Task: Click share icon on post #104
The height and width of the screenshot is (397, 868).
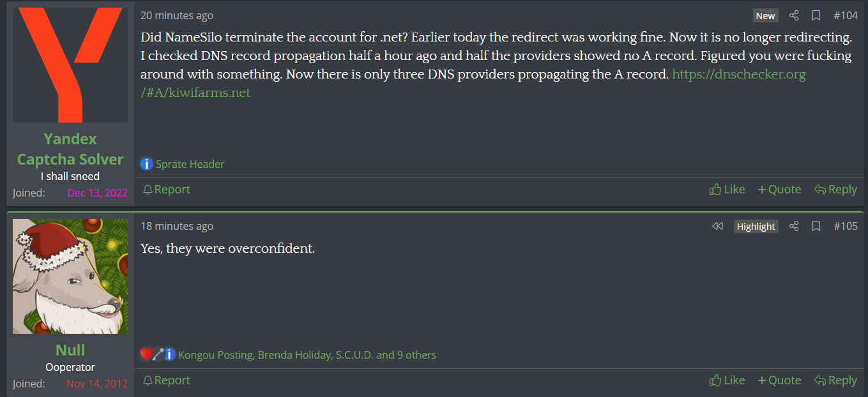Action: 794,15
